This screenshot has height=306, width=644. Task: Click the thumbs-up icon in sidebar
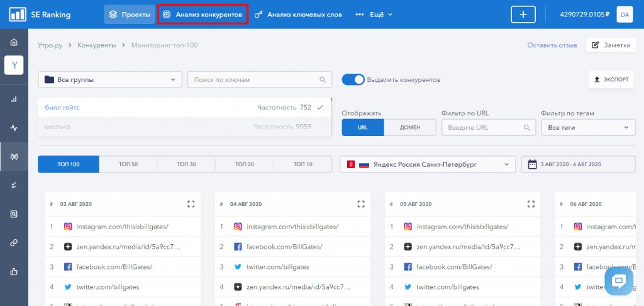pyautogui.click(x=14, y=271)
